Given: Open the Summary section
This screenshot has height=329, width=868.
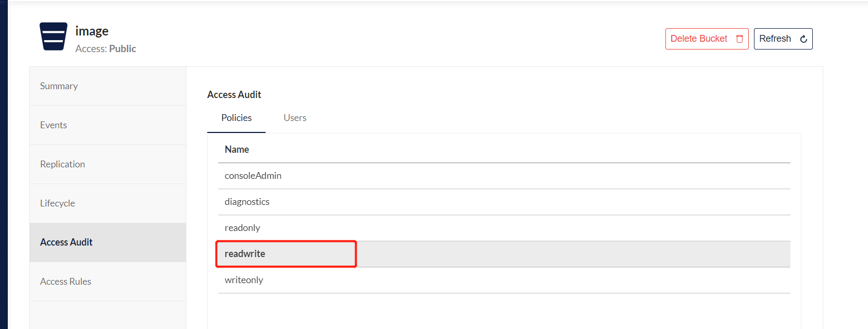Looking at the screenshot, I should 59,86.
